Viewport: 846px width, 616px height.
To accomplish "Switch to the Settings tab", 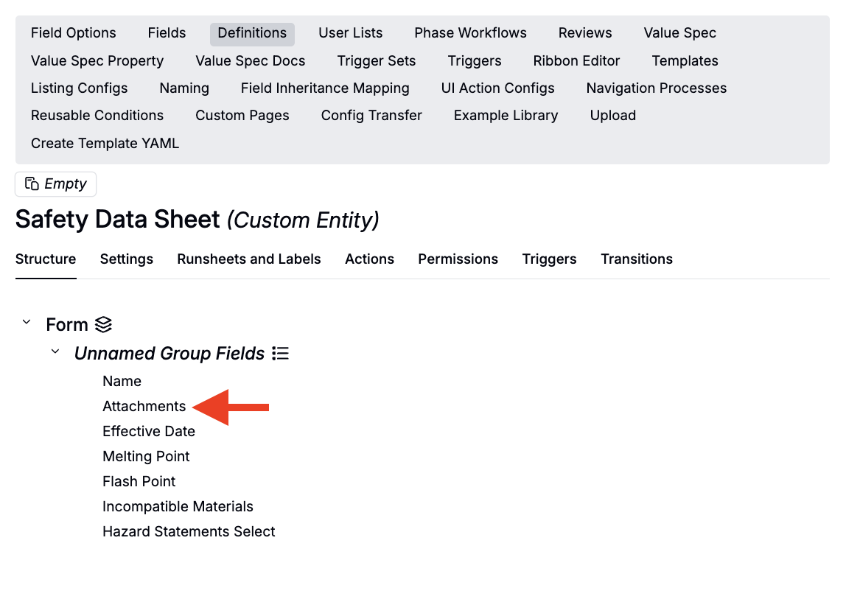I will (x=127, y=259).
